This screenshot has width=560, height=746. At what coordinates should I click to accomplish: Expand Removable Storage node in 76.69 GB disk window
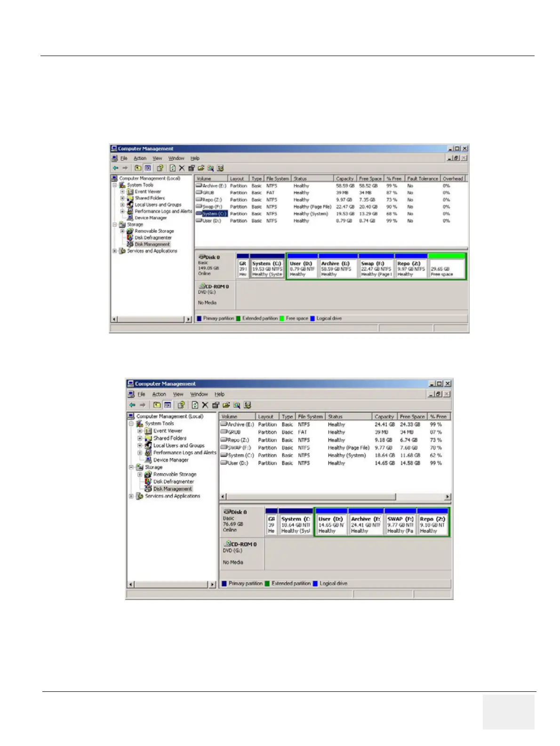coord(140,474)
